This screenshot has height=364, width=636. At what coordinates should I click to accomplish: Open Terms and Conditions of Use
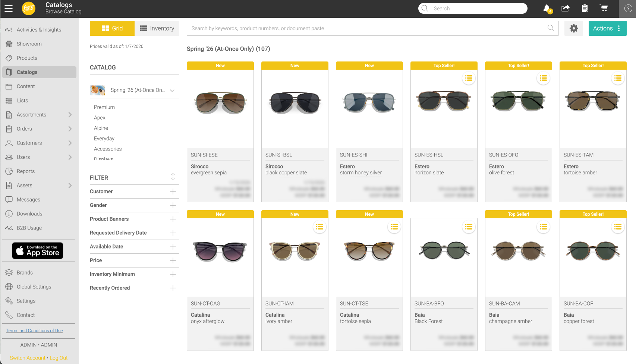point(34,330)
